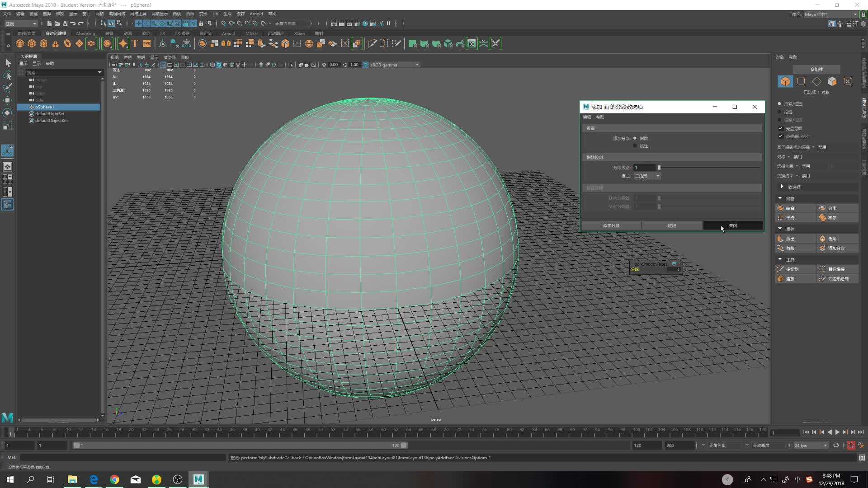Click the polygon cube shelf icon

(x=32, y=43)
